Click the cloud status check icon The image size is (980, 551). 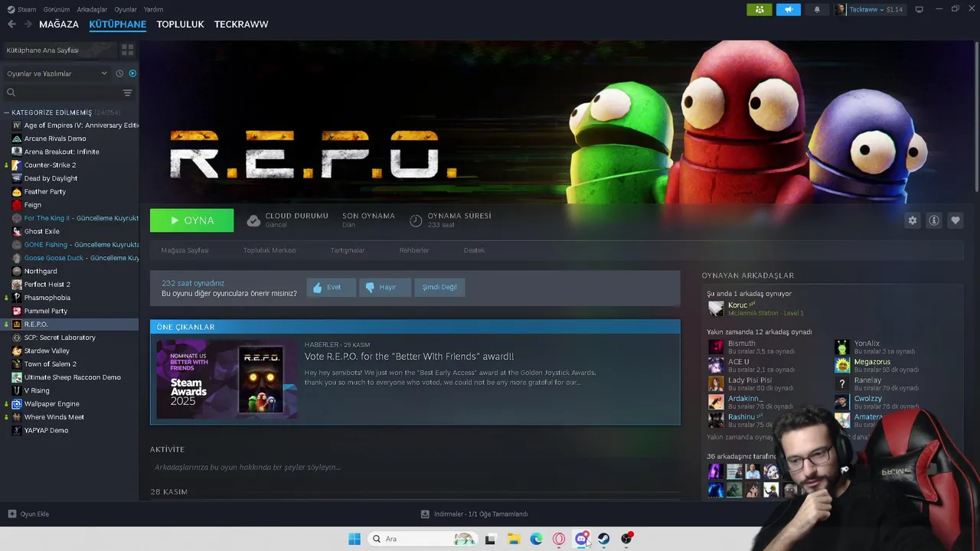click(253, 220)
